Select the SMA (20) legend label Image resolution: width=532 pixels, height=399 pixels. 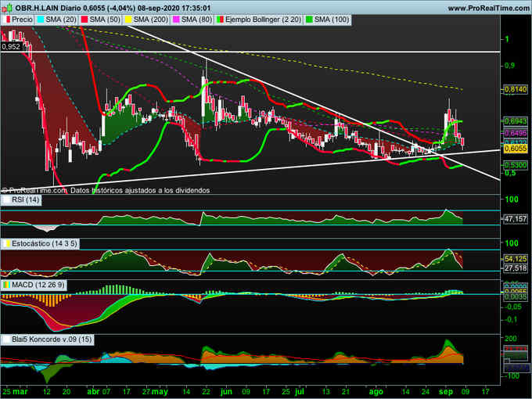point(63,18)
